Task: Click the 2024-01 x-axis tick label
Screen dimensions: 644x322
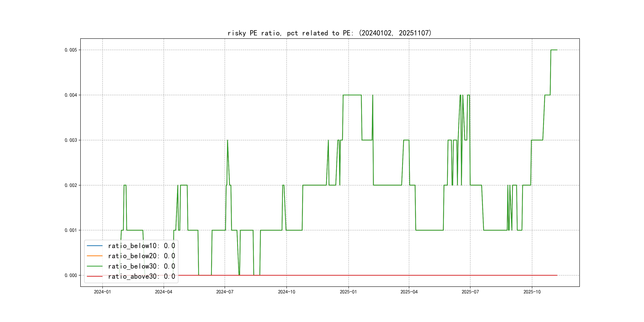Action: 102,292
